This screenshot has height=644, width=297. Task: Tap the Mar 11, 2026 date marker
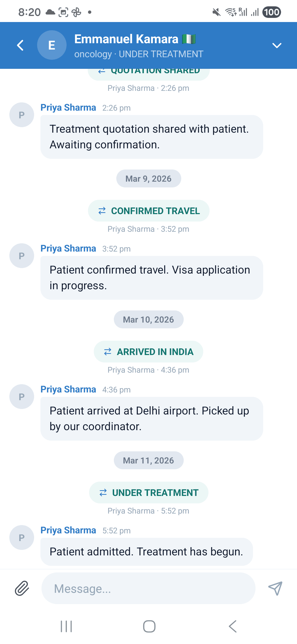tap(148, 460)
